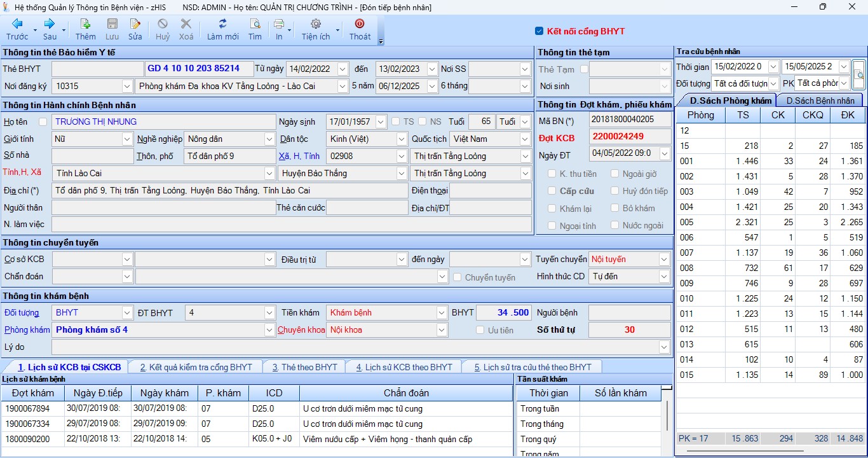Screen dimensions: 868x458
Task: Enable the Cấp cứu checkbox
Action: (x=552, y=191)
